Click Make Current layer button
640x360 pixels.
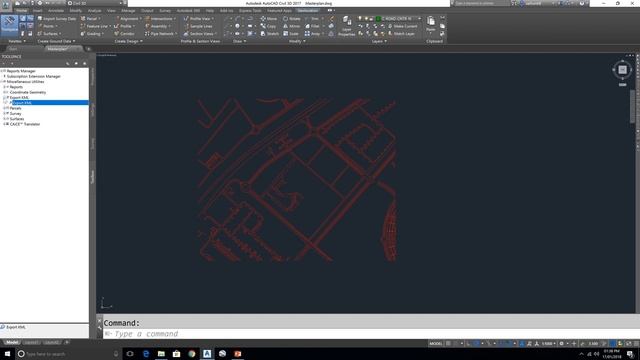402,26
